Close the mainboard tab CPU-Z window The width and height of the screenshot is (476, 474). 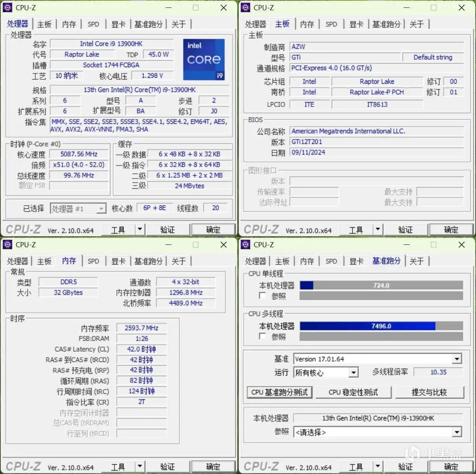pyautogui.click(x=461, y=7)
